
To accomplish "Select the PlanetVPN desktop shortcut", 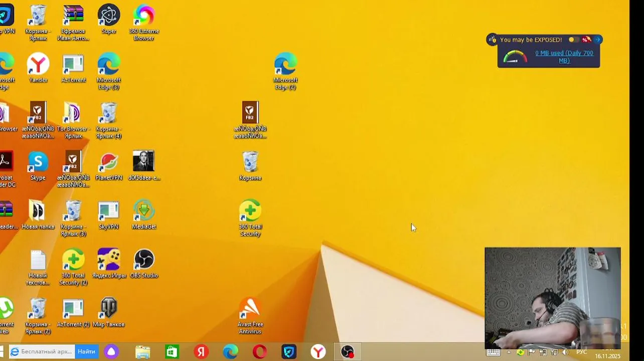I will pyautogui.click(x=109, y=165).
